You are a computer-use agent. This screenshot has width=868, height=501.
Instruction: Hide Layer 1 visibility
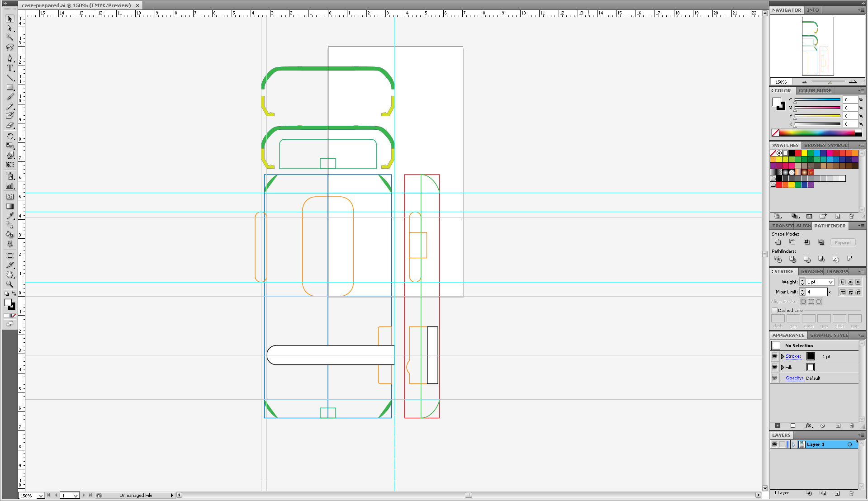tap(775, 444)
